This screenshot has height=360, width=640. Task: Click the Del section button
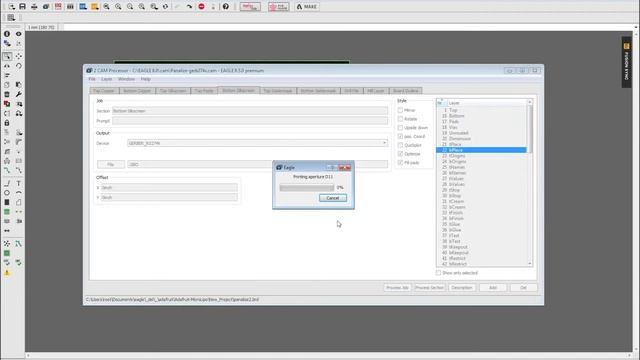coord(524,288)
